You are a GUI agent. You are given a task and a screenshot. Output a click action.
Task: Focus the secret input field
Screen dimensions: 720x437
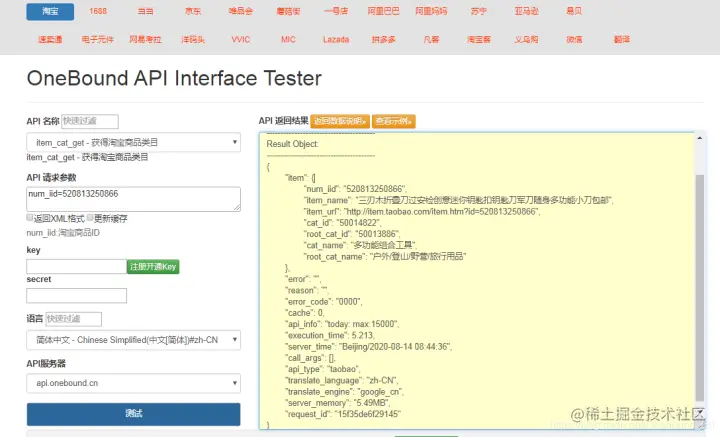point(76,296)
